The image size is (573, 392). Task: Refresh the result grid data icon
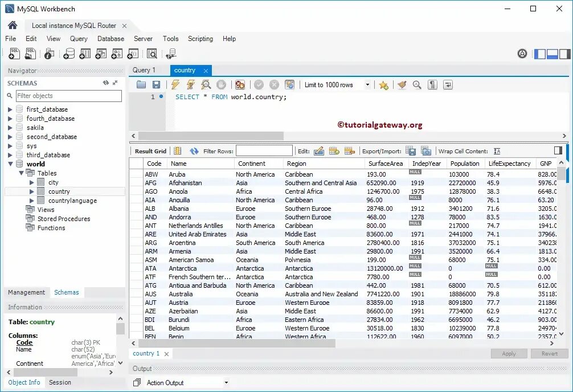tap(194, 151)
